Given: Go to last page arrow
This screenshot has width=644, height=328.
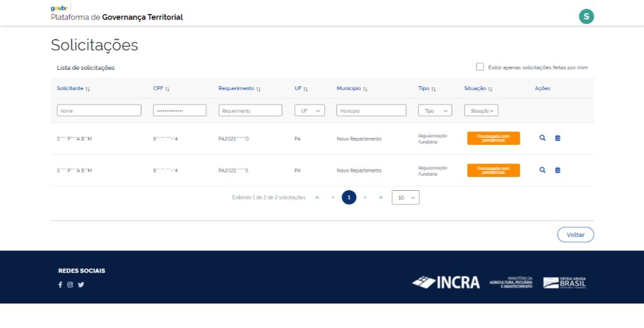Looking at the screenshot, I should click(380, 198).
